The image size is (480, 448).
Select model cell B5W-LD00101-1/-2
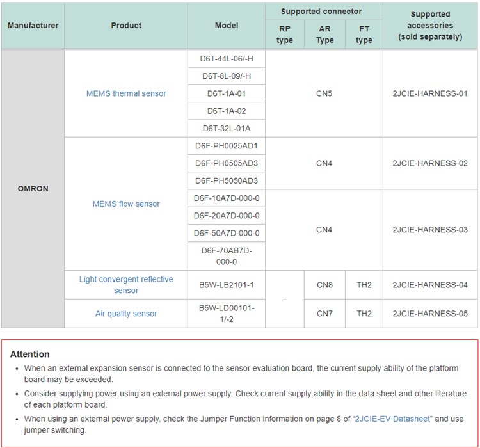point(227,314)
